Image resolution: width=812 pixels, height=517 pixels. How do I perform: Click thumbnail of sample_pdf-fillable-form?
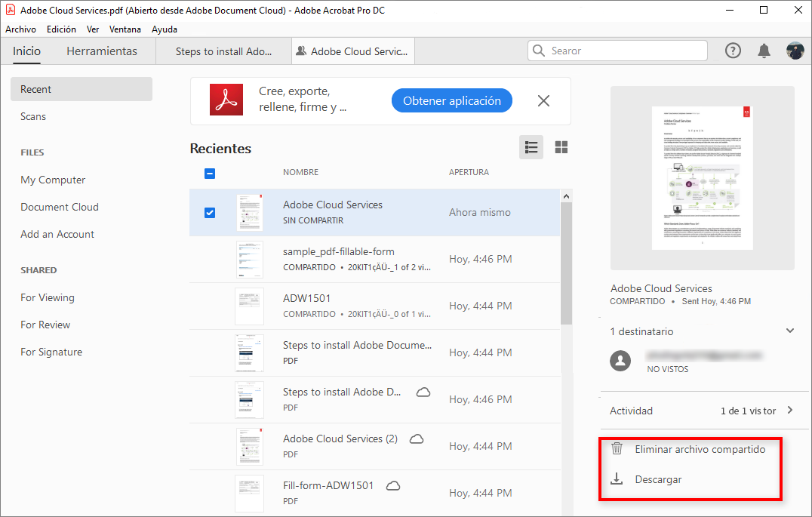coord(249,259)
